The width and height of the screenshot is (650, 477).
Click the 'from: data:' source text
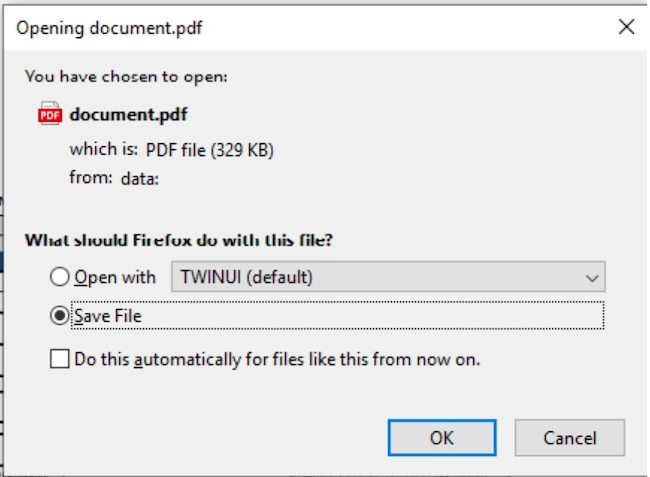click(114, 178)
